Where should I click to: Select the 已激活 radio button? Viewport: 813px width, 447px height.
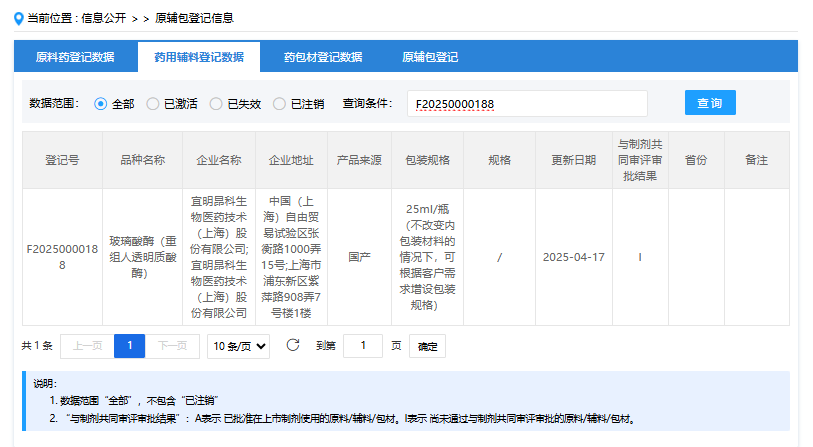pos(153,104)
